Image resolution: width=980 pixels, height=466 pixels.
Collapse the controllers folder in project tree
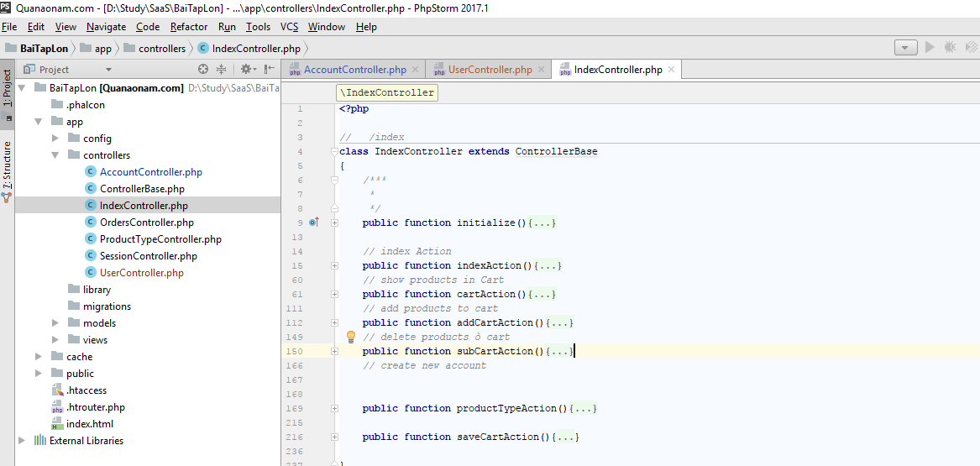pos(55,155)
